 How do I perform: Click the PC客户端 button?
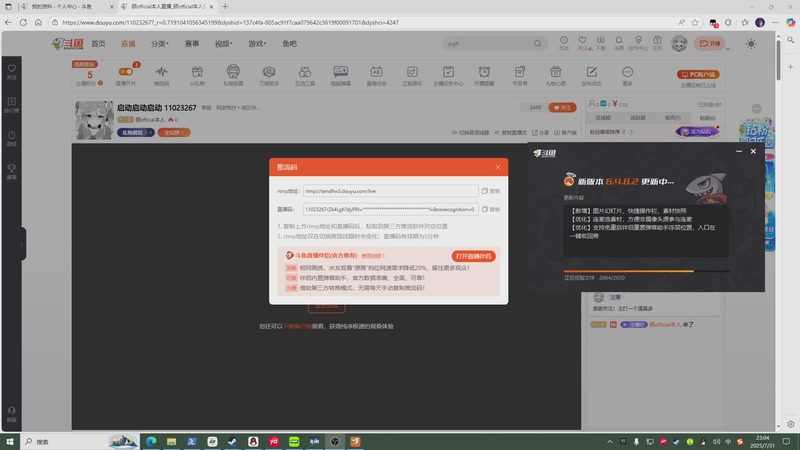pyautogui.click(x=698, y=74)
